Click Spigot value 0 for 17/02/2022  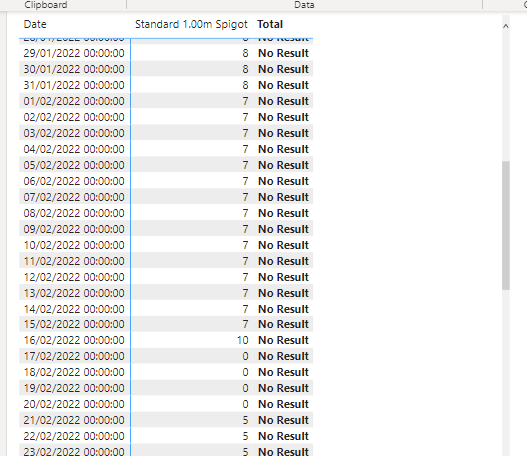pos(245,356)
